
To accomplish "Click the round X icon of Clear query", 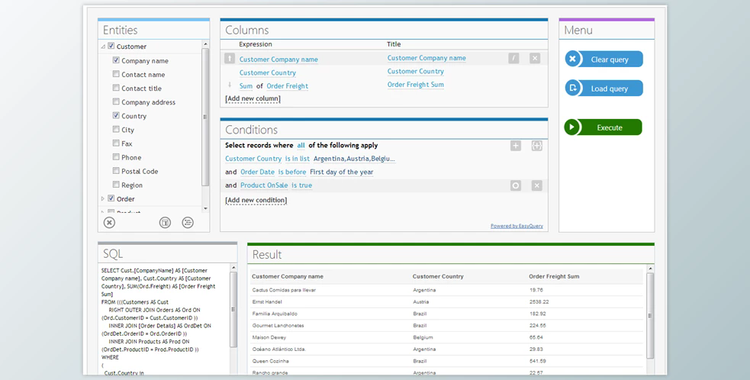I will pos(573,59).
